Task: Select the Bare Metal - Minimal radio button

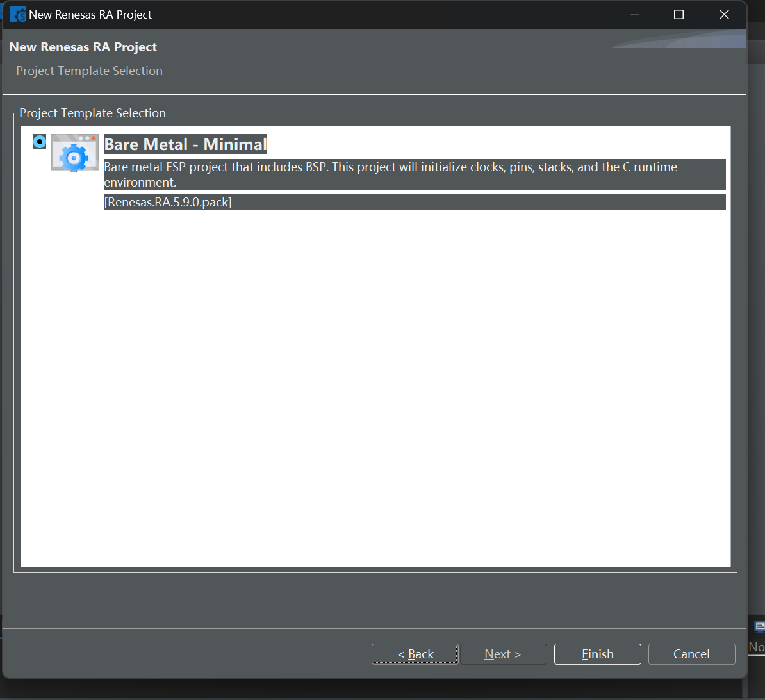Action: tap(40, 142)
